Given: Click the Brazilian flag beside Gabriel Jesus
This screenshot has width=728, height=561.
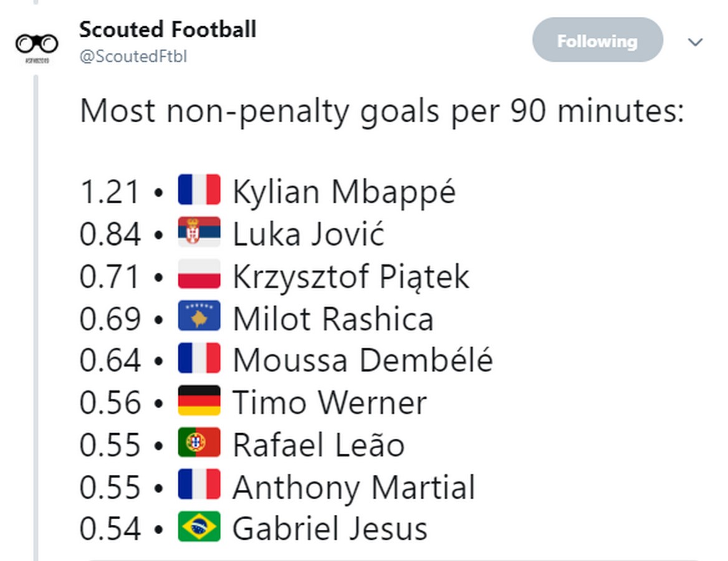Looking at the screenshot, I should tap(199, 527).
